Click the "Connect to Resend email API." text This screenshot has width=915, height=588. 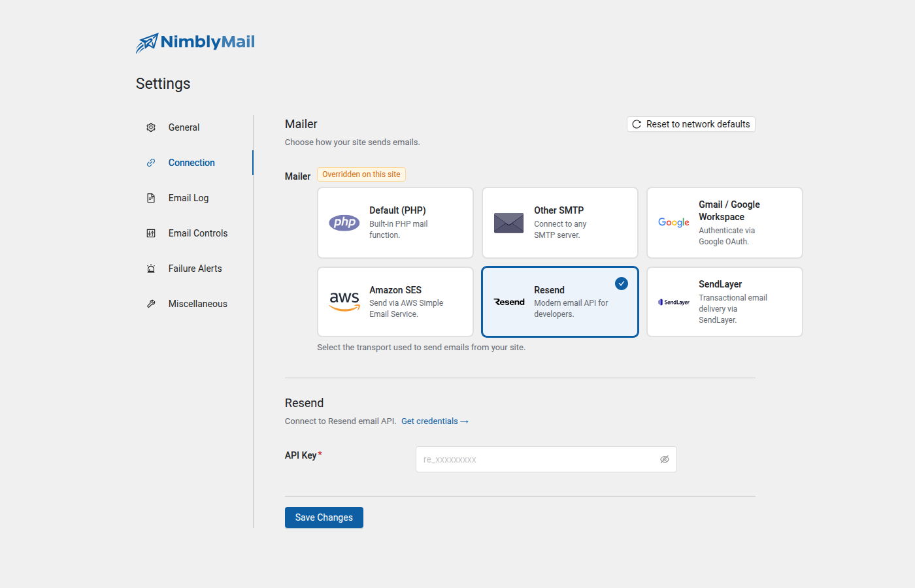point(341,421)
